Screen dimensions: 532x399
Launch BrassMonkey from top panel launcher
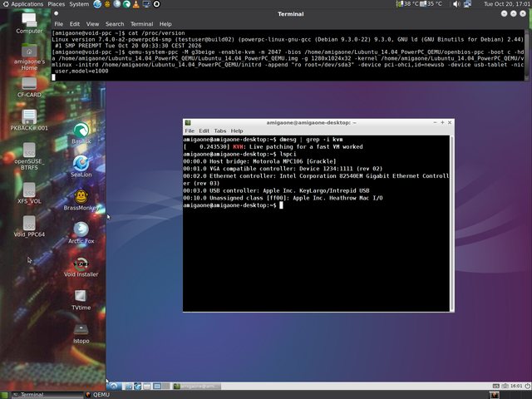coord(107,4)
